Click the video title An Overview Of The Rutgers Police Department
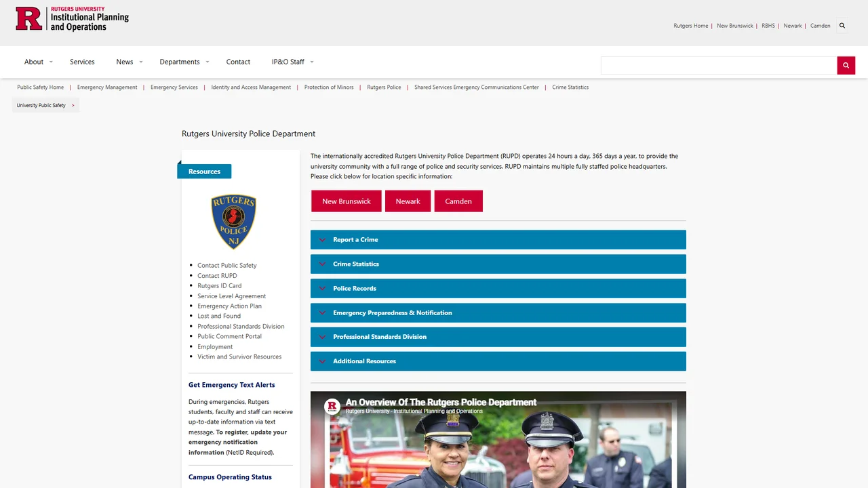868x488 pixels. click(x=441, y=403)
